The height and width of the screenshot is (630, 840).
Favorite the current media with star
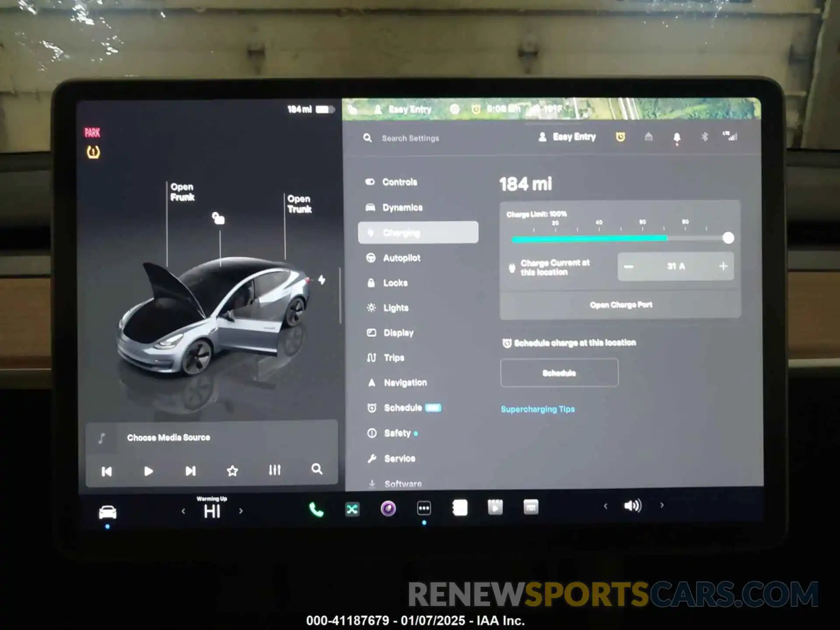coord(232,471)
